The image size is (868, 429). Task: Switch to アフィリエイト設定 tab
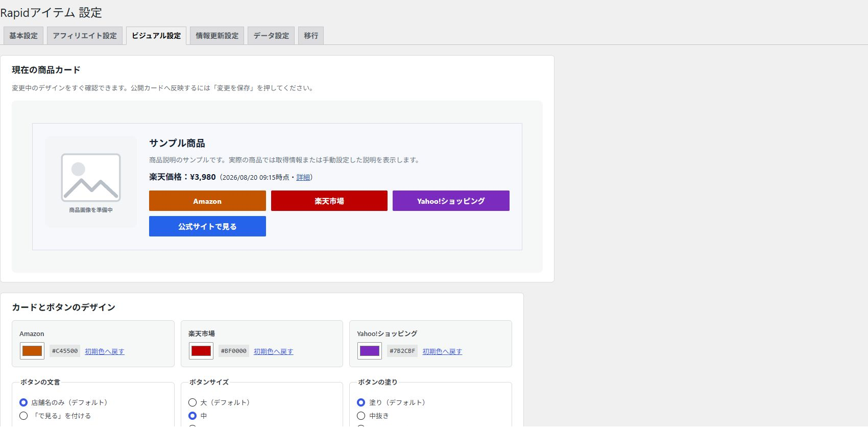pyautogui.click(x=85, y=36)
